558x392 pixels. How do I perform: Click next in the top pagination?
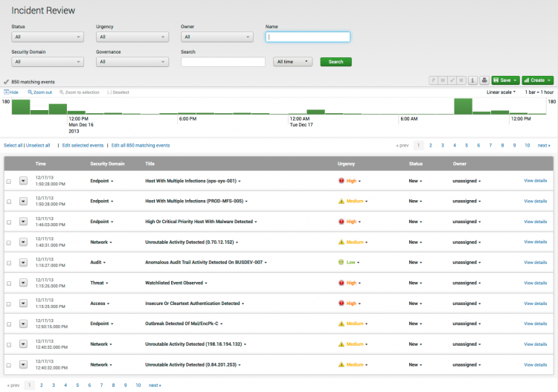click(544, 146)
